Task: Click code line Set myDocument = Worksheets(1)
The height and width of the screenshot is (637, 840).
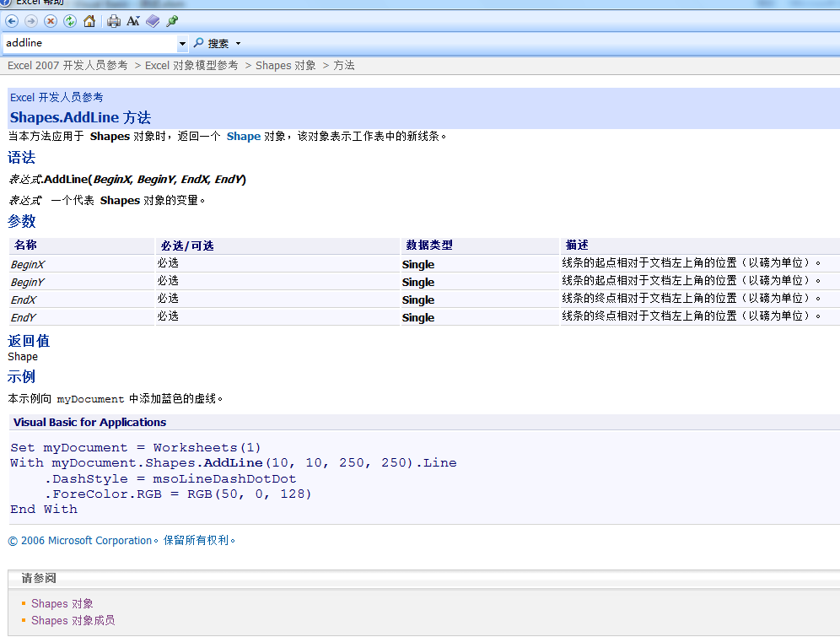Action: [x=136, y=447]
